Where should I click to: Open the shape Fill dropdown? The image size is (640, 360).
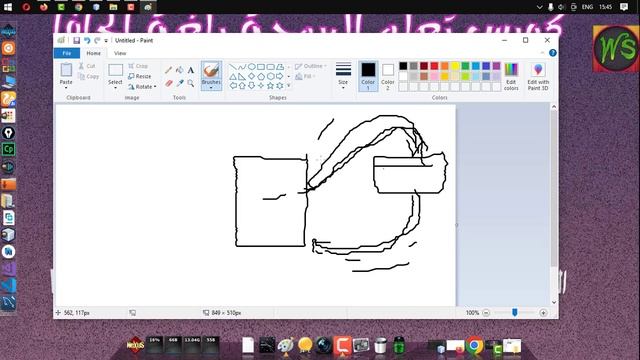tap(305, 76)
